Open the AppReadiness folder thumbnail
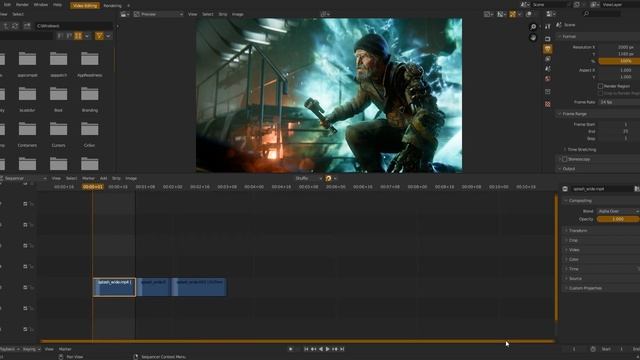This screenshot has height=360, width=640. coord(89,64)
